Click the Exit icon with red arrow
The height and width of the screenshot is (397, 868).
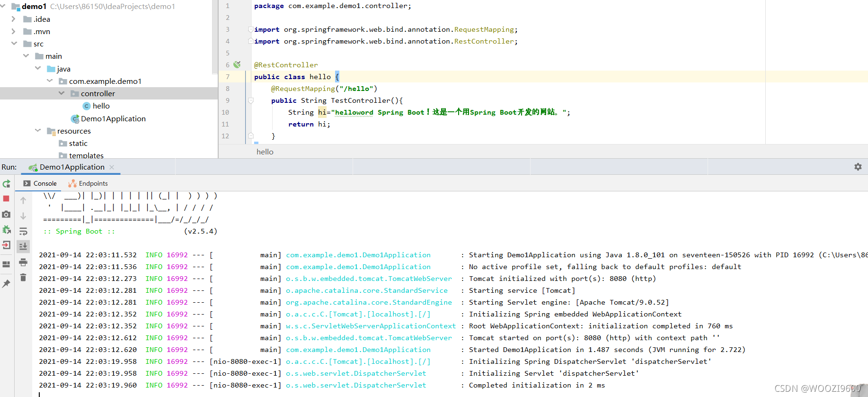click(6, 245)
